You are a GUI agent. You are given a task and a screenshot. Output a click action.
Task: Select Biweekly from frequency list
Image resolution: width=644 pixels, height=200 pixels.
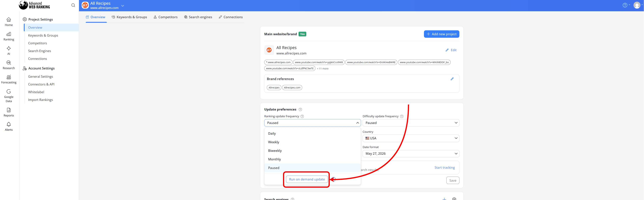coord(312,151)
